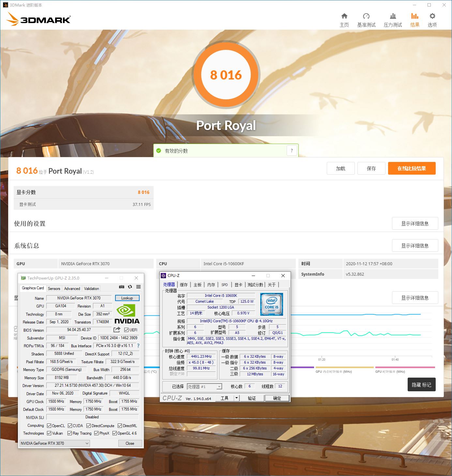Click GPU-Z BIOS share export icon
Viewport: 452px width, 476px height.
[117, 330]
